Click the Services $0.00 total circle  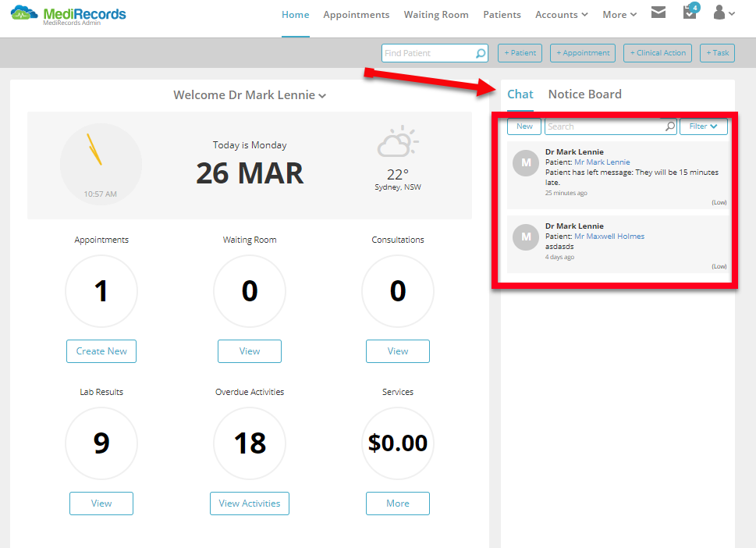[x=398, y=443]
